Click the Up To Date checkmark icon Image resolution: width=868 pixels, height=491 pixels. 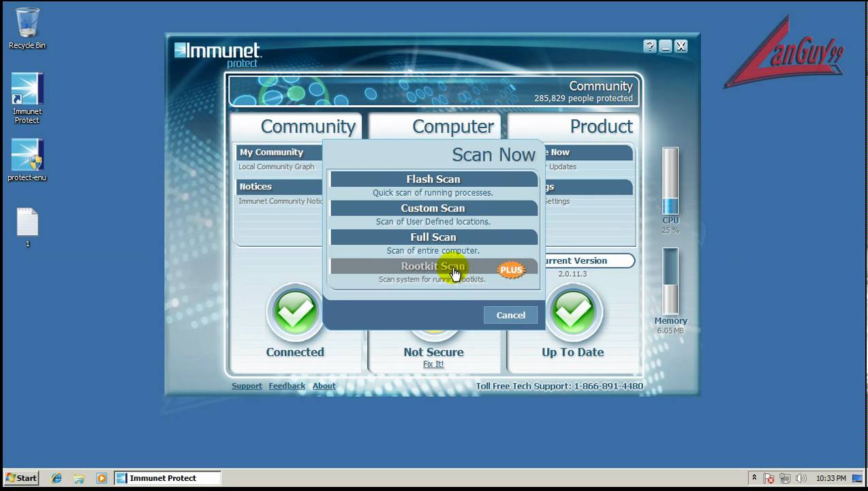point(573,312)
